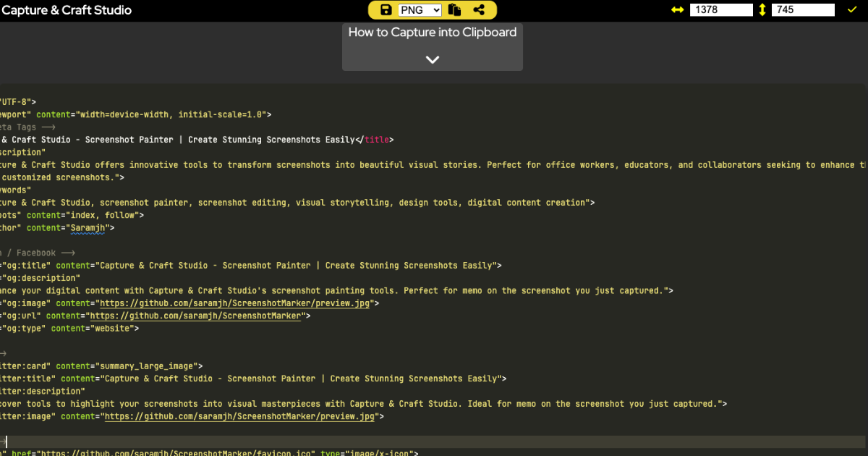Copy capture using the clipboard icon
Image resolution: width=868 pixels, height=456 pixels.
[454, 10]
